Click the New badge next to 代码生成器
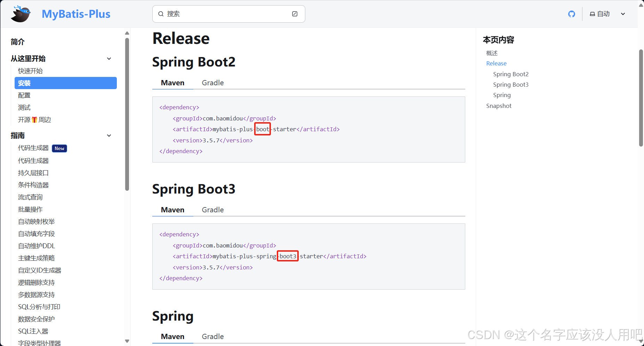The width and height of the screenshot is (644, 346). [x=59, y=148]
